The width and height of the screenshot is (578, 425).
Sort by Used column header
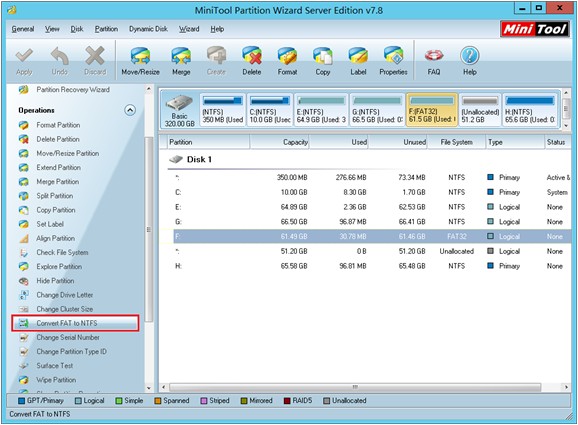click(x=339, y=142)
